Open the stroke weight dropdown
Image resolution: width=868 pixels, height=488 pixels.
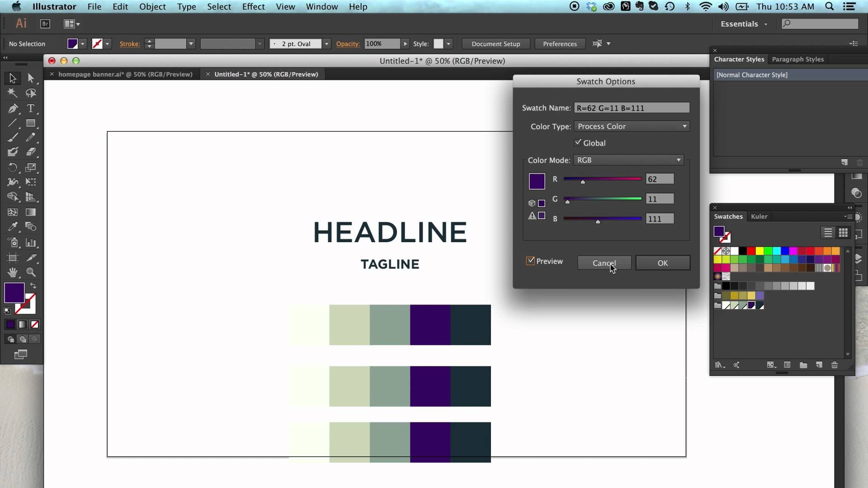(191, 44)
